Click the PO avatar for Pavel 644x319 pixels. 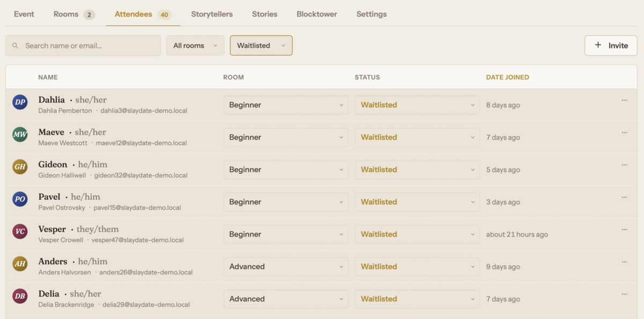tap(20, 199)
